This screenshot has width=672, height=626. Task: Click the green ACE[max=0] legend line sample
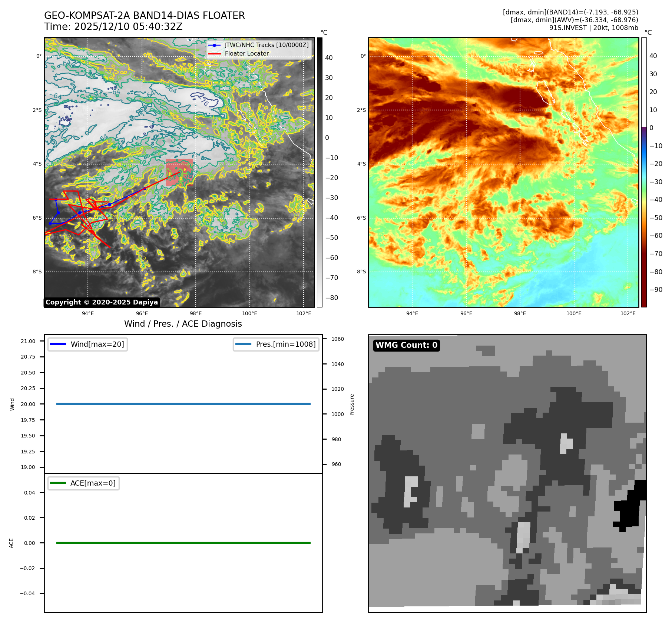click(x=58, y=483)
